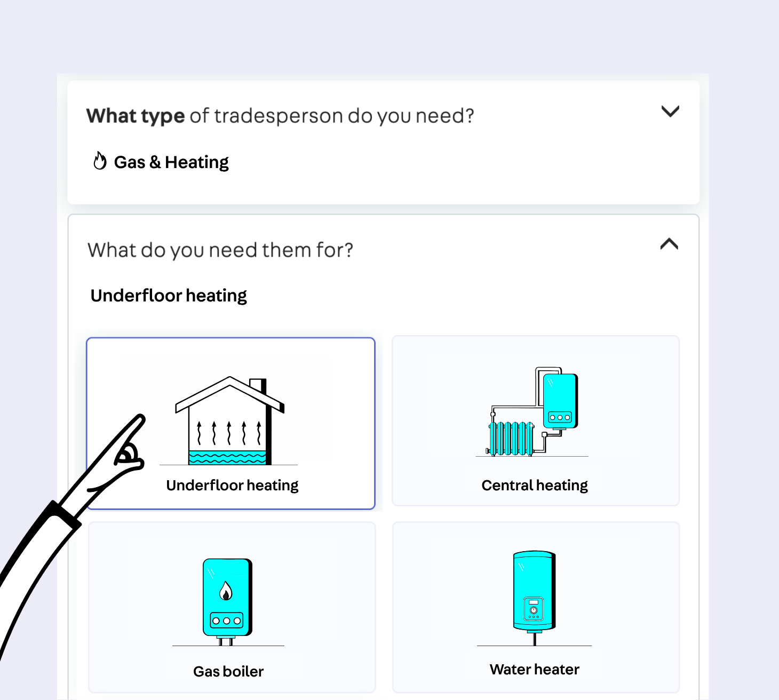Click the Gas & Heating selection text

(171, 162)
